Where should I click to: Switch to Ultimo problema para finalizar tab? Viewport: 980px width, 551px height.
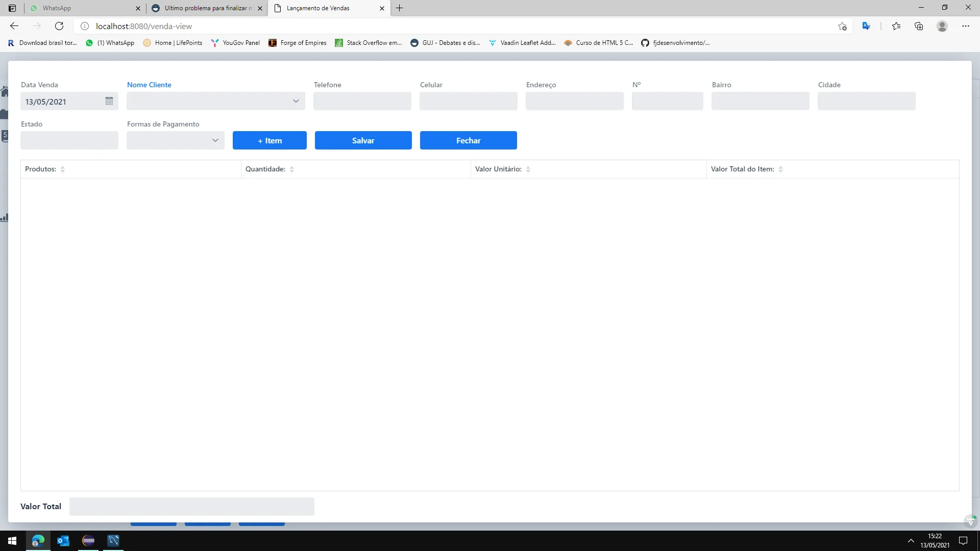click(204, 8)
